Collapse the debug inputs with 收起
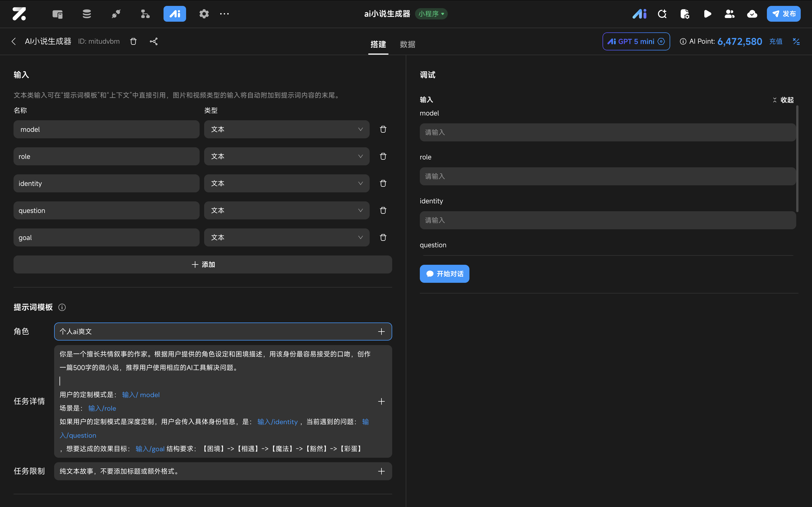Viewport: 812px width, 507px height. click(783, 100)
